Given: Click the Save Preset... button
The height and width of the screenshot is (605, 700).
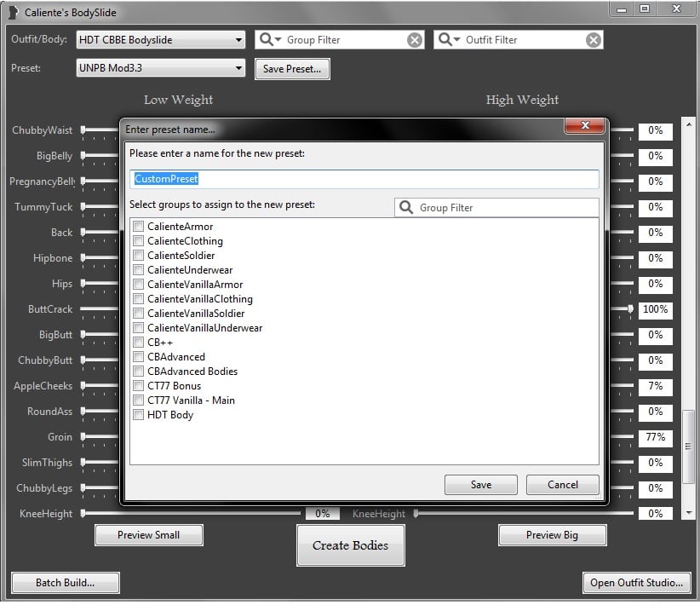Looking at the screenshot, I should point(292,69).
